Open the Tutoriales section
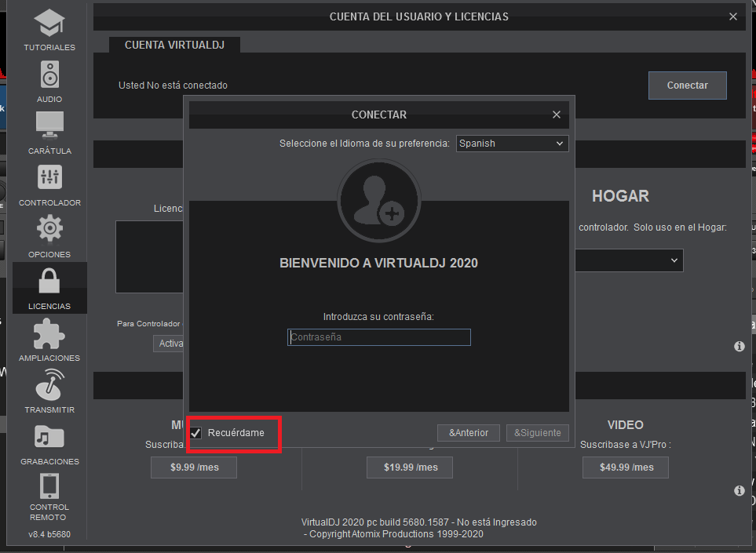The width and height of the screenshot is (756, 553). [49, 30]
